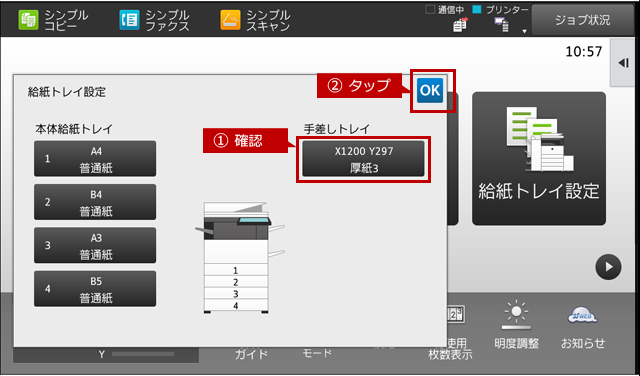640x376 pixels.
Task: Click the communication status (通信中) icon
Action: point(460,26)
